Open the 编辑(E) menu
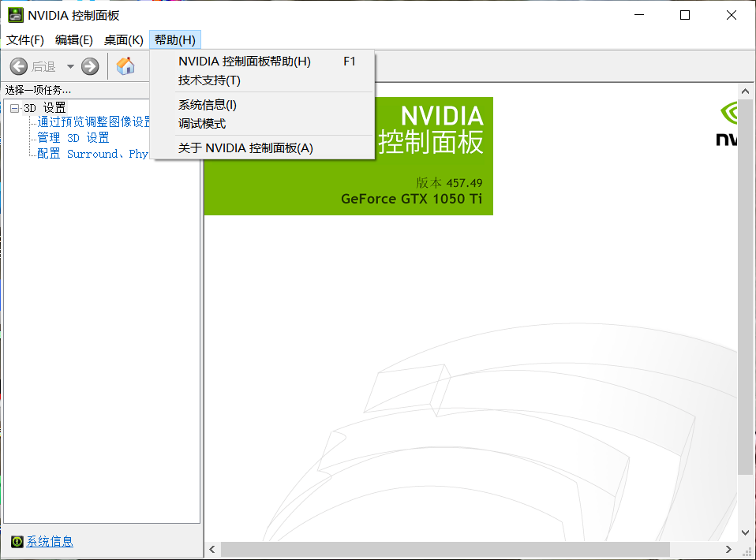The height and width of the screenshot is (560, 756). [x=73, y=40]
